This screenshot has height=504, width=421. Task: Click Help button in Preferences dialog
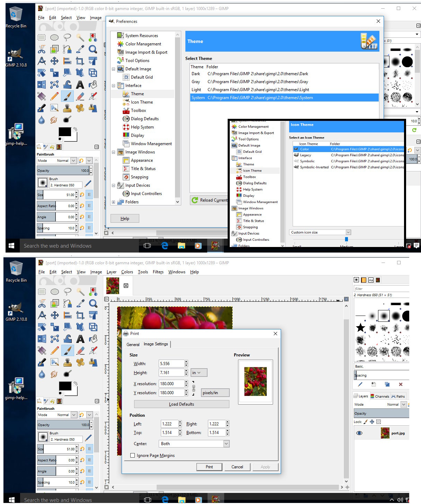(x=125, y=219)
